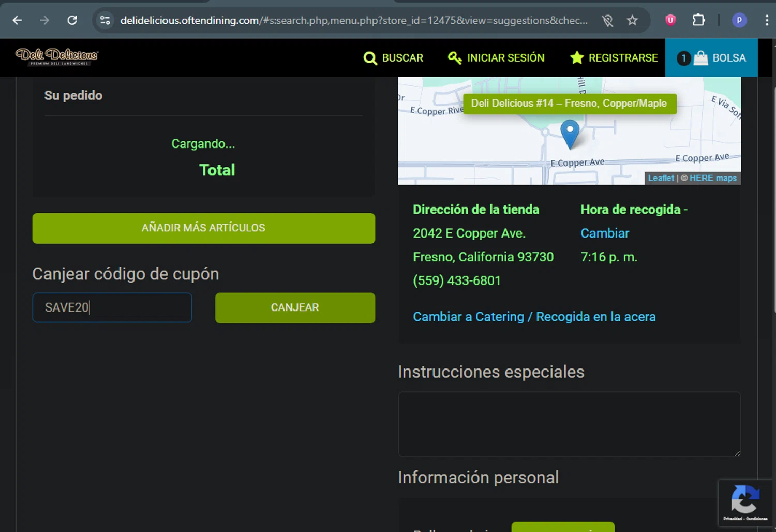
Task: Click Cambiar a Catering / Recogida en la acera
Action: 534,317
